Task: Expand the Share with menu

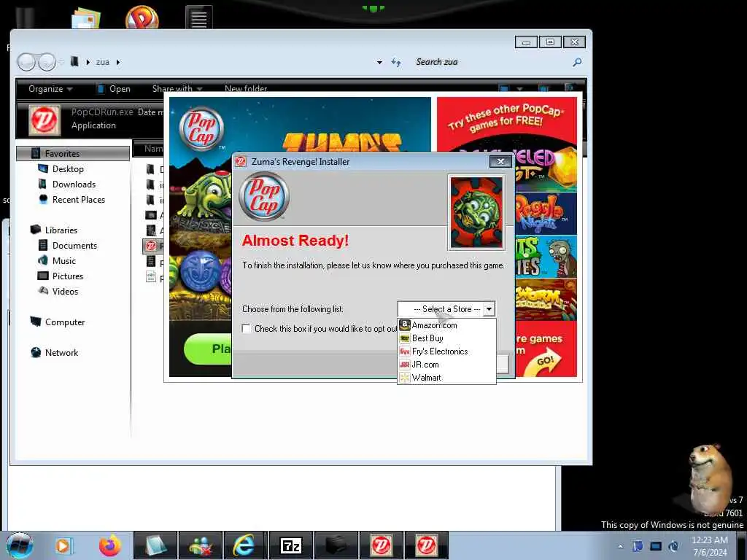Action: [x=177, y=89]
